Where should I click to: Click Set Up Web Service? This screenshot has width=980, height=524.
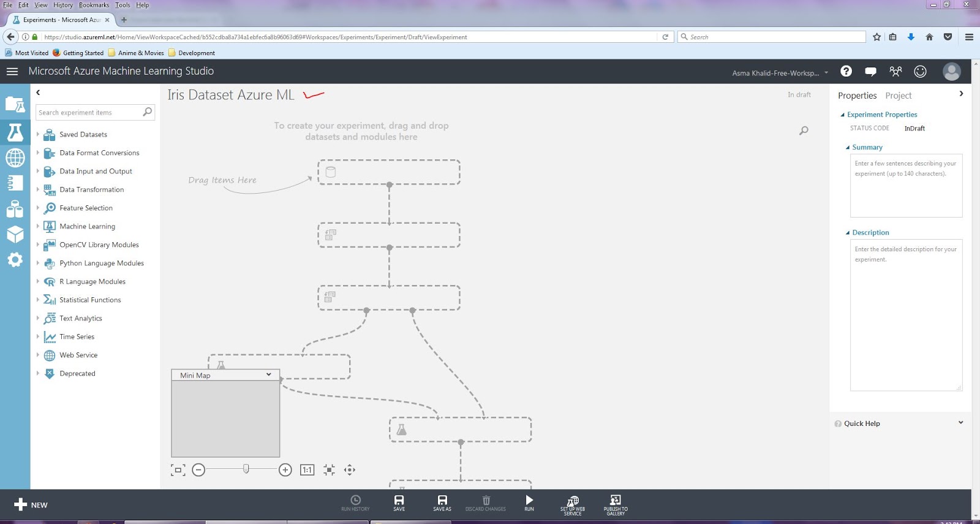pos(573,506)
